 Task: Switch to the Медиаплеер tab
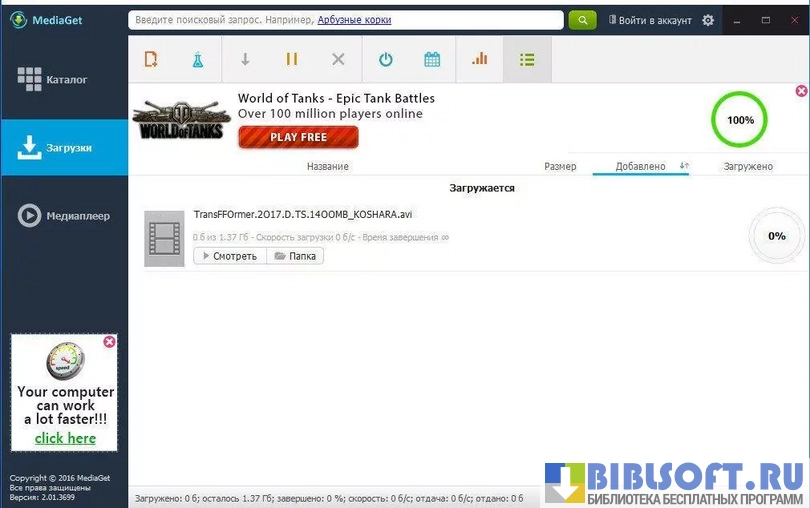pos(64,215)
